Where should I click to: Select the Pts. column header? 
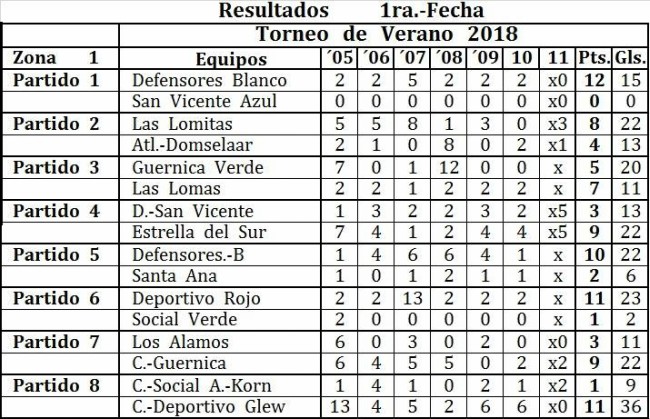(x=594, y=58)
